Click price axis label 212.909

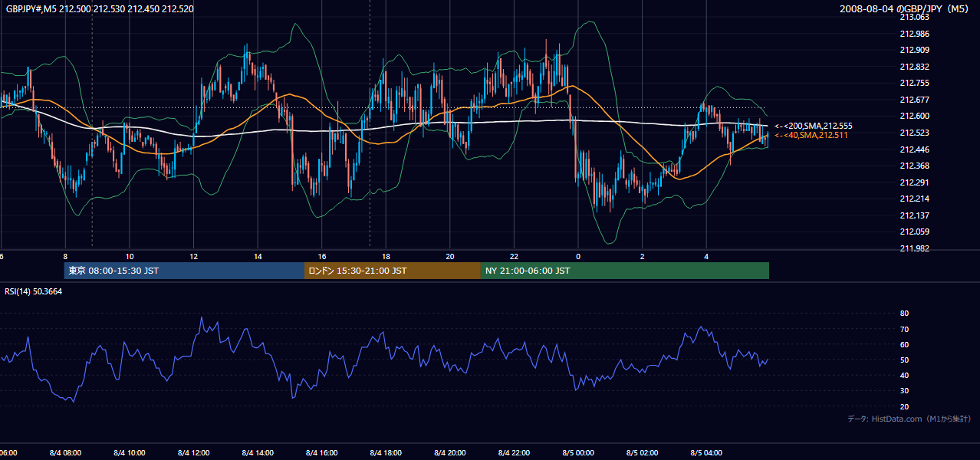coord(914,50)
